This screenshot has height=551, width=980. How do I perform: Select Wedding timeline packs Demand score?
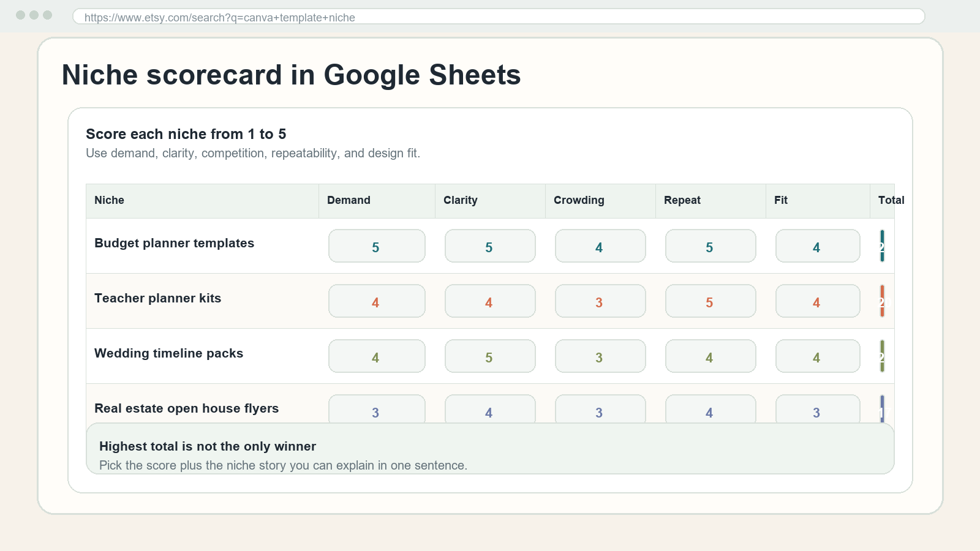[x=377, y=356]
